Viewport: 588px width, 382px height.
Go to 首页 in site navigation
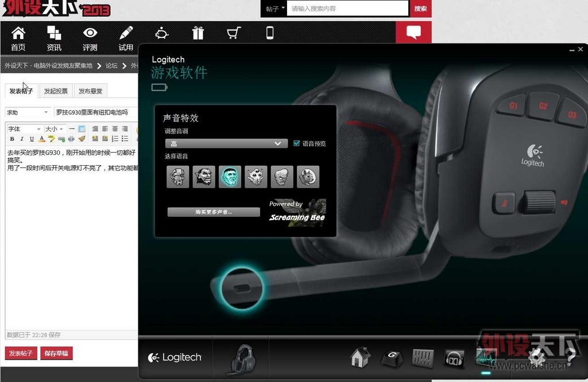(x=18, y=38)
